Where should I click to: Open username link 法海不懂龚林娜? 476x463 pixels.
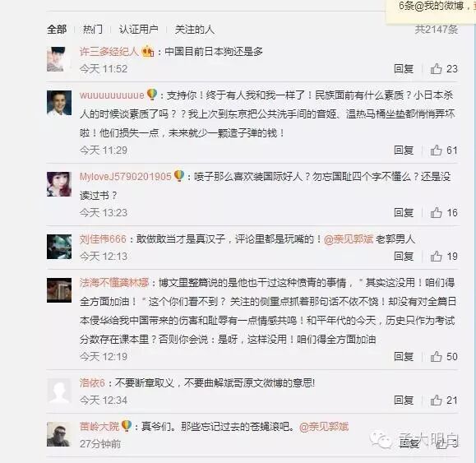[114, 283]
